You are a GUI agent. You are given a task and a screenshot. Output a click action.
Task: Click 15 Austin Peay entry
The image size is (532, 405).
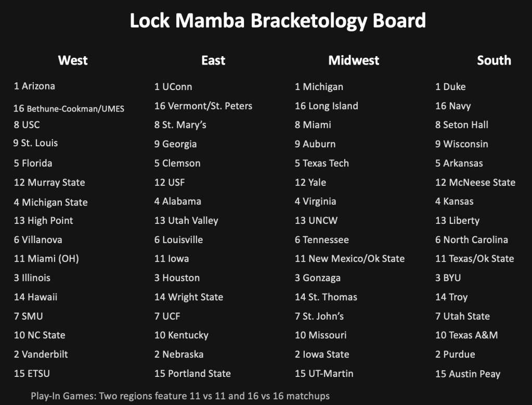tap(468, 374)
